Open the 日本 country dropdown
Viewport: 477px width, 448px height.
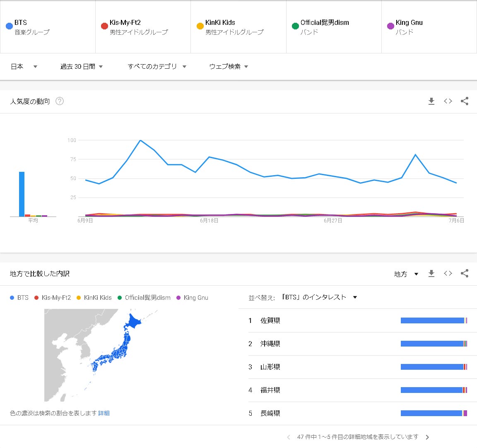click(x=24, y=67)
